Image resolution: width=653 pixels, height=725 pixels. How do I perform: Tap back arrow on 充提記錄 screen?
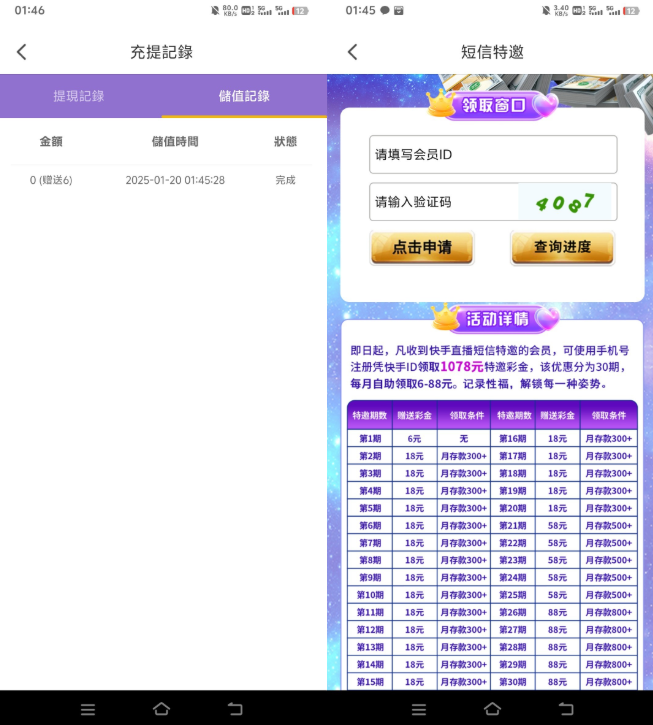pos(22,52)
